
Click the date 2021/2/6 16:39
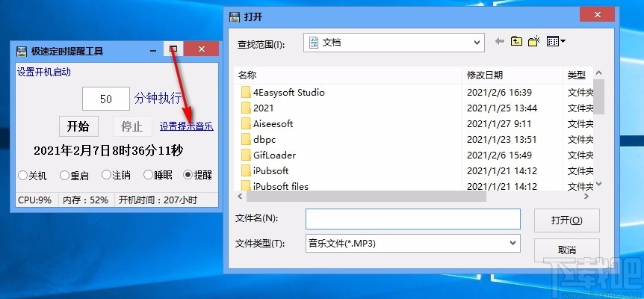[x=499, y=93]
